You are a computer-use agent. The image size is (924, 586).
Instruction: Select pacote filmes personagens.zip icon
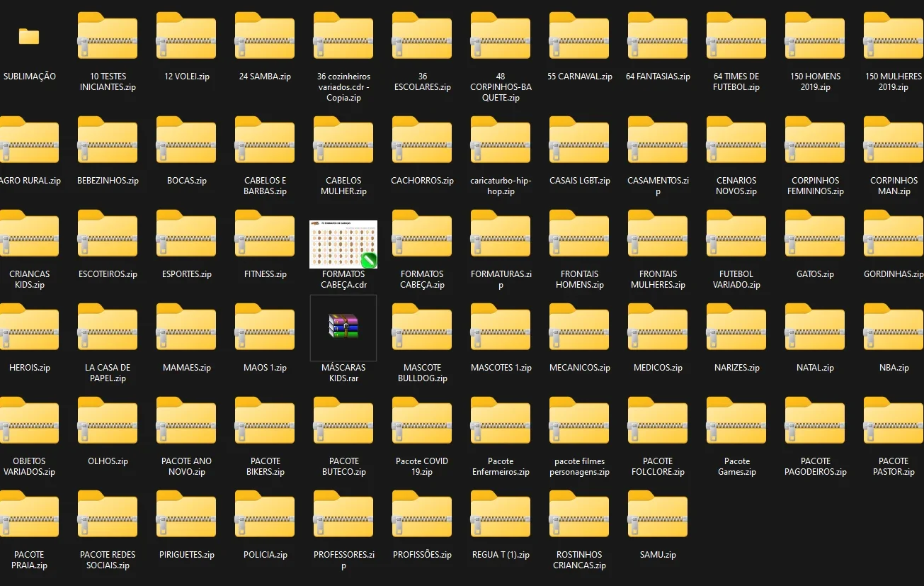[x=579, y=420]
